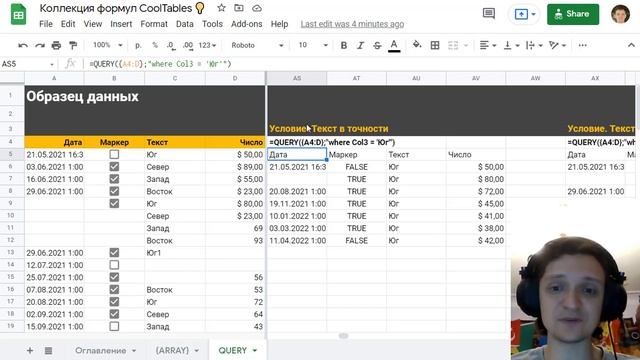This screenshot has height=360, width=640.
Task: Open the name box dropdown arrow
Action: (52, 64)
